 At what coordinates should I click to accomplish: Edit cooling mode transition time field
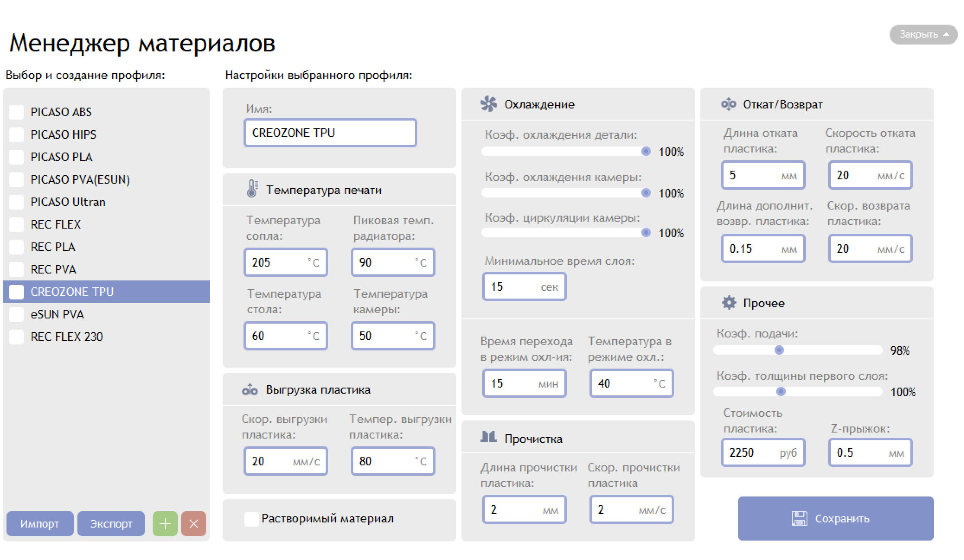click(x=524, y=383)
